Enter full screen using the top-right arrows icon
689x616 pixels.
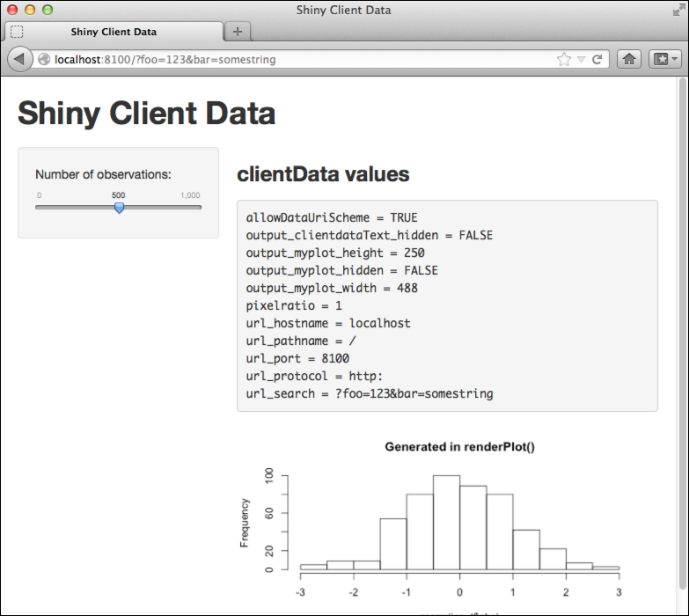click(x=676, y=11)
